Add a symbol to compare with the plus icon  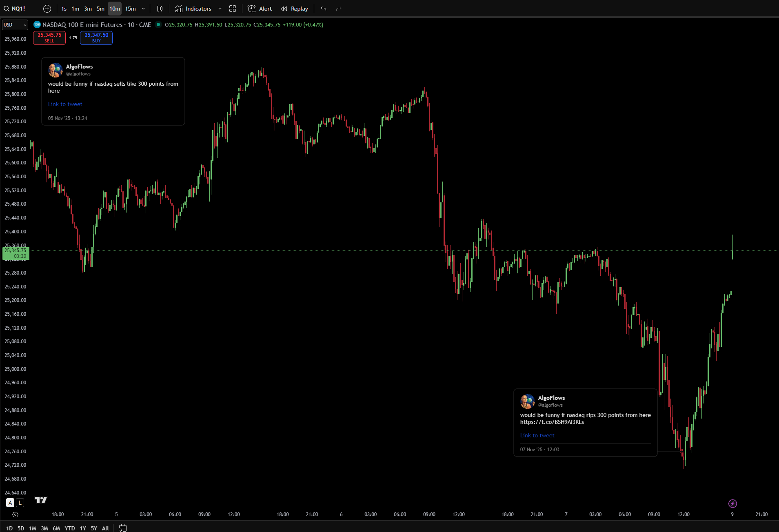pos(47,9)
